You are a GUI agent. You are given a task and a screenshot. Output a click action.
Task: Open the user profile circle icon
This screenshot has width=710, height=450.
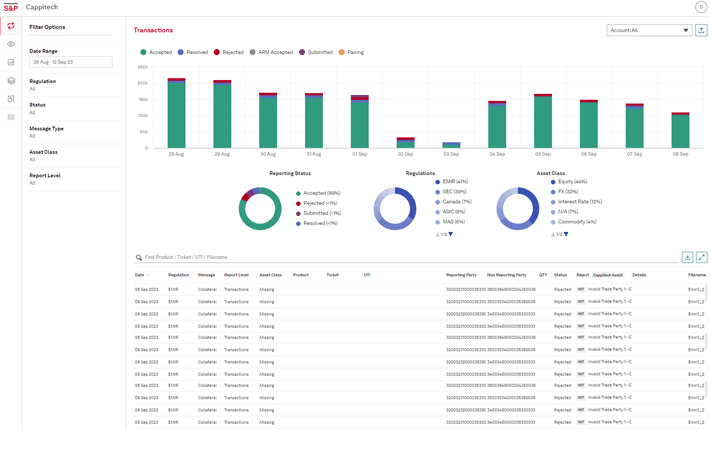coord(701,7)
